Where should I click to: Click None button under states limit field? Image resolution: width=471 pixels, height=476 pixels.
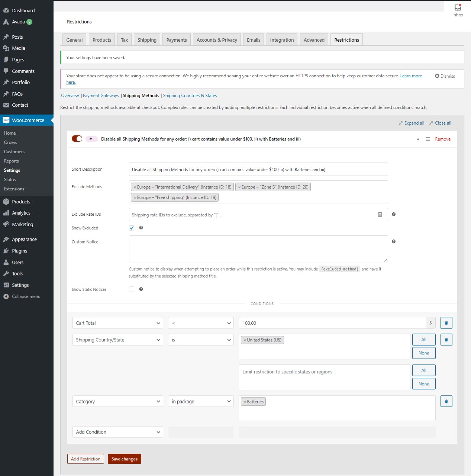(424, 384)
